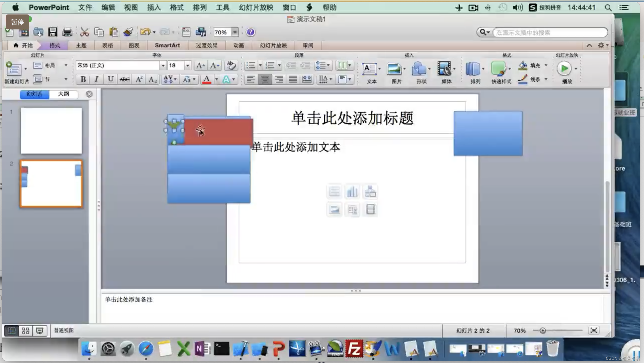
Task: Click the search field in the toolbar
Action: (x=550, y=32)
